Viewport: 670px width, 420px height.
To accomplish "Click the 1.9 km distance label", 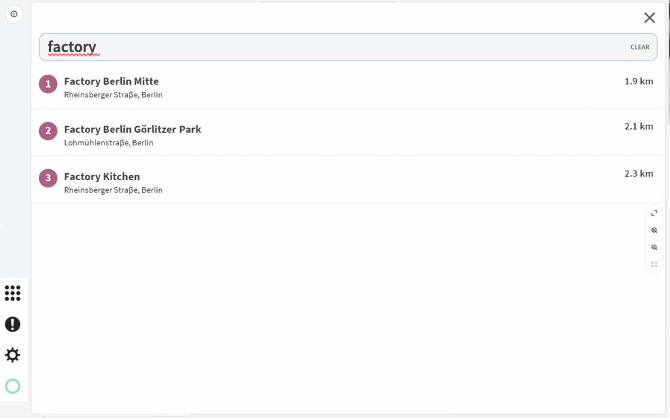I will click(638, 81).
